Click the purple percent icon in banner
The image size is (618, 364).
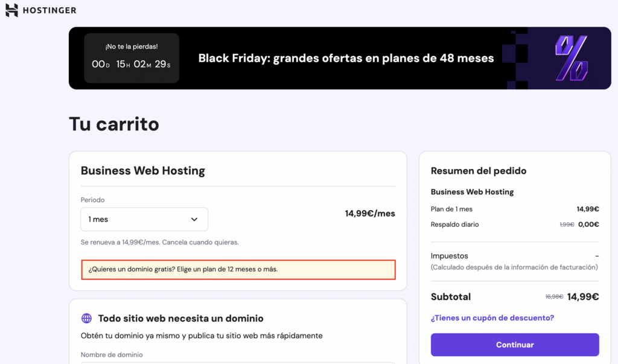pyautogui.click(x=570, y=58)
